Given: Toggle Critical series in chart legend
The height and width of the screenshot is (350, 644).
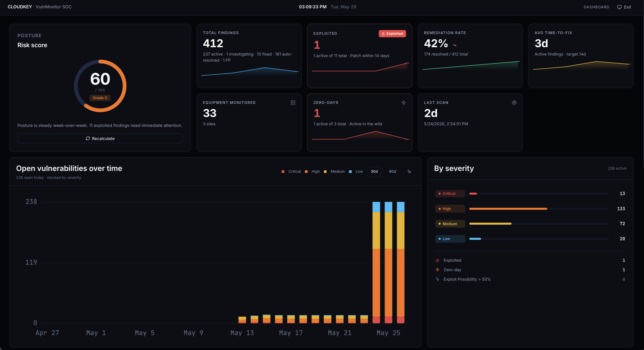Looking at the screenshot, I should [x=291, y=172].
